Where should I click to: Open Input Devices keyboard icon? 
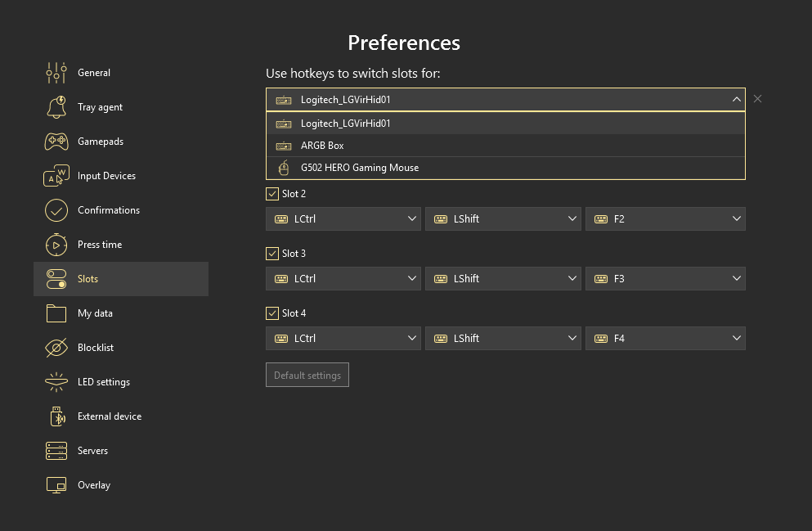[x=56, y=176]
